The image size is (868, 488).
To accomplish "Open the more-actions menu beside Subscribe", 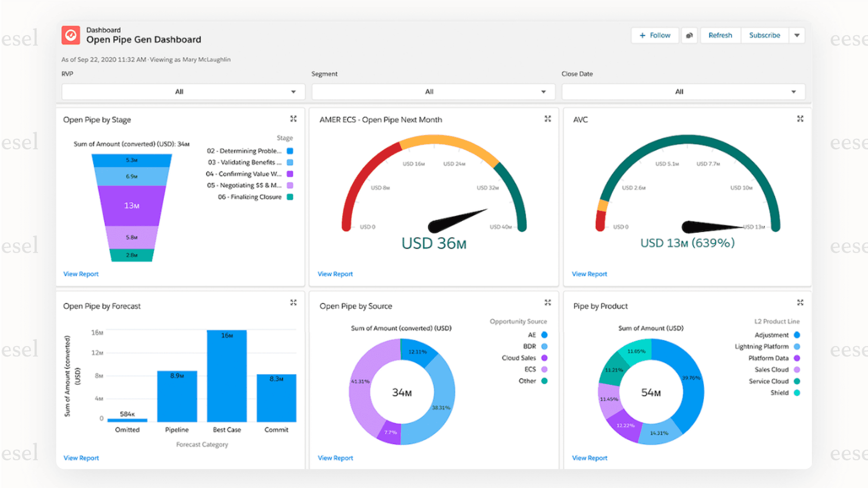I will [x=797, y=35].
